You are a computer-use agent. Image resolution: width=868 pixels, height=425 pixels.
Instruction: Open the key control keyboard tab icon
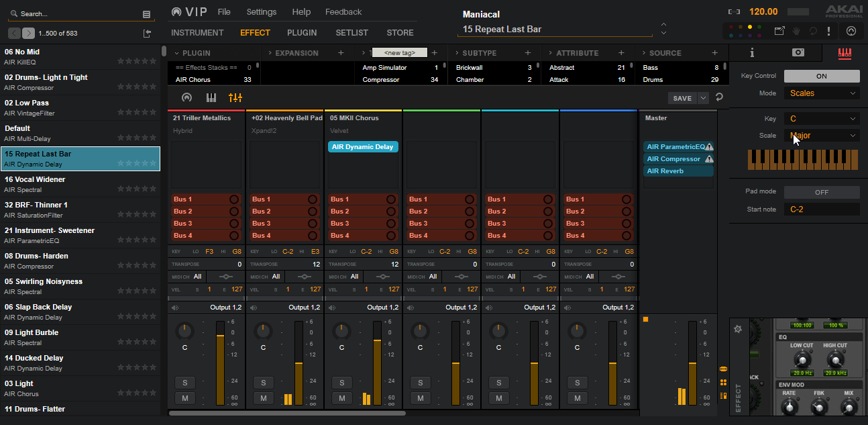point(845,52)
